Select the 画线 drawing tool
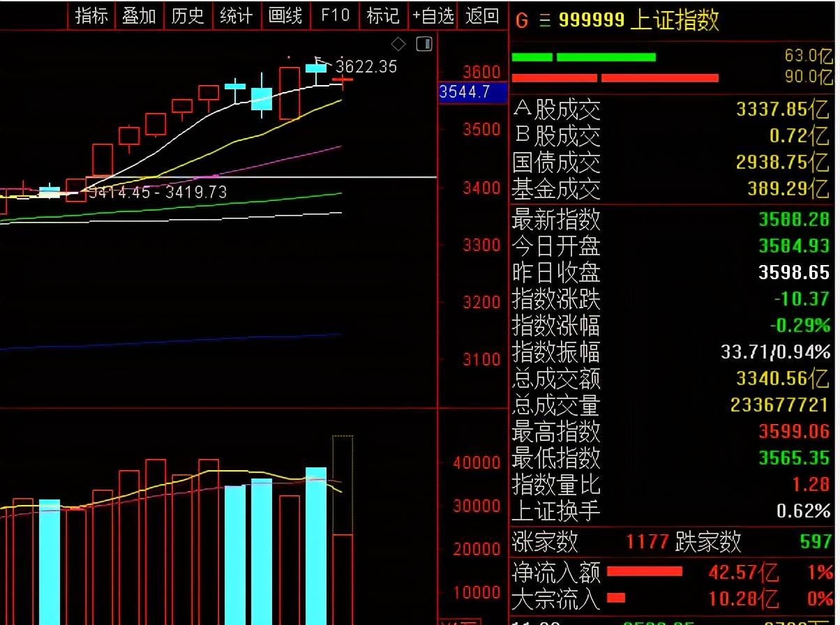The height and width of the screenshot is (625, 840). tap(285, 15)
